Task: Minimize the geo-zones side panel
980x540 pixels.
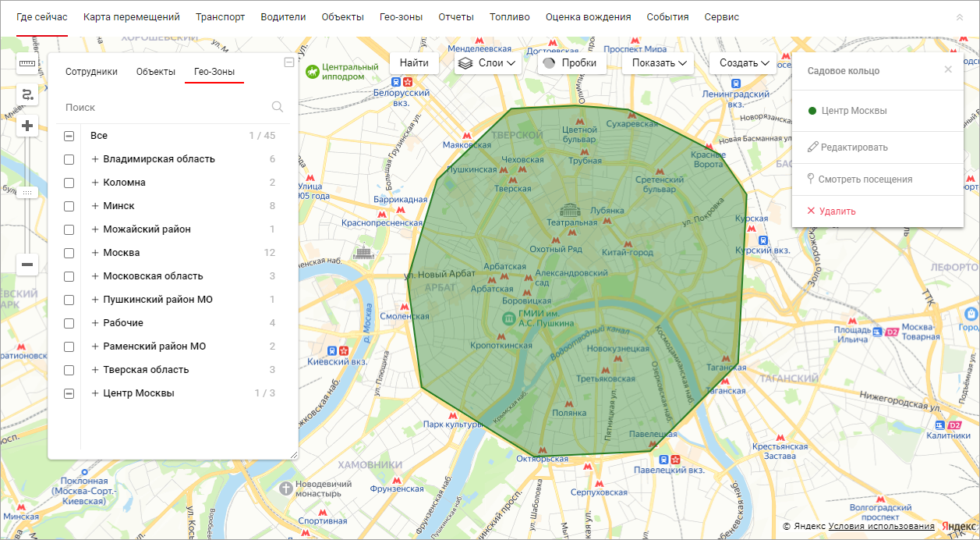Action: tap(289, 62)
